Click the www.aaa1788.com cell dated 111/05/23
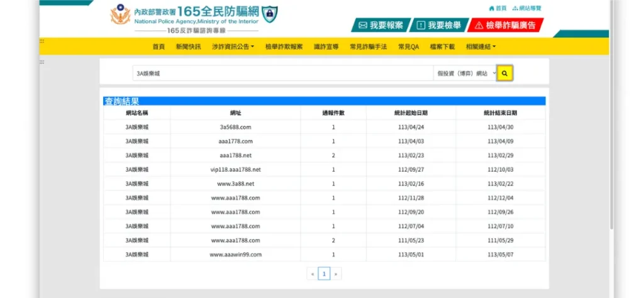 coord(235,241)
